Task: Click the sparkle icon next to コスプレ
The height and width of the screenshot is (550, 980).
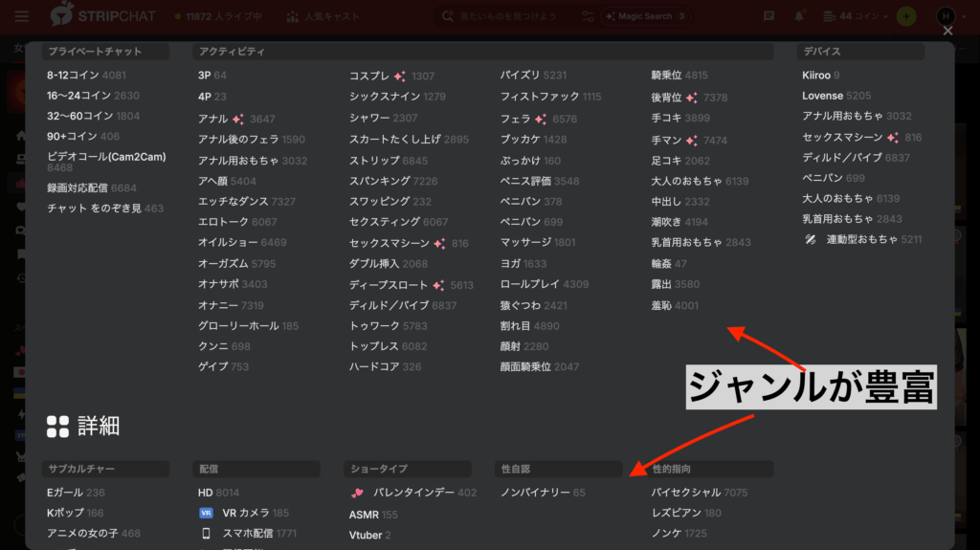Action: point(400,77)
